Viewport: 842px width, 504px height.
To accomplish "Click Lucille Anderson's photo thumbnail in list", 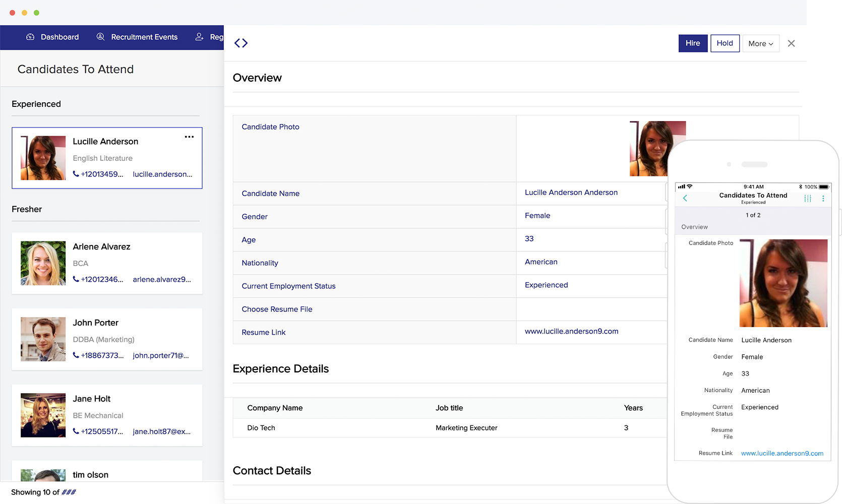I will 43,158.
